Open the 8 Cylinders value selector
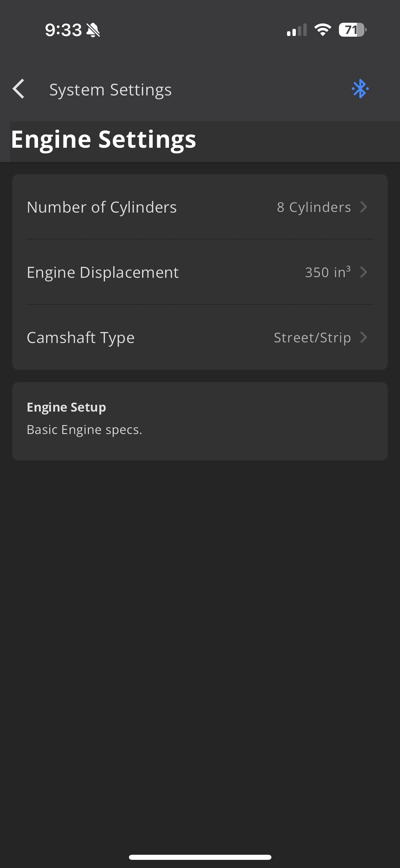This screenshot has height=868, width=400. click(313, 207)
